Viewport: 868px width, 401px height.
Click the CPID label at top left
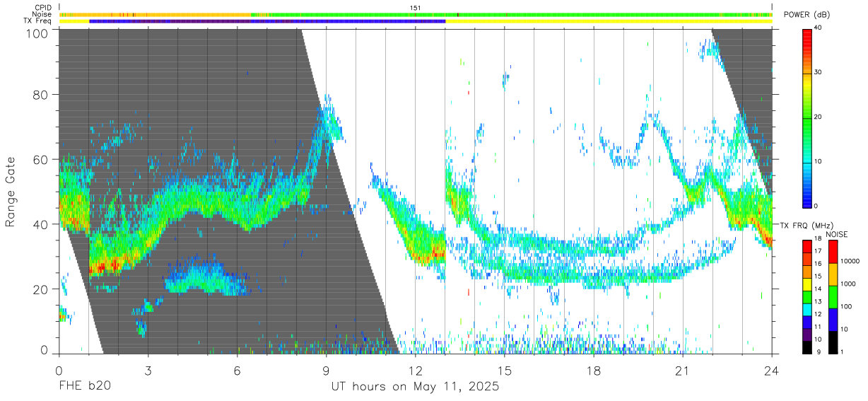click(42, 8)
